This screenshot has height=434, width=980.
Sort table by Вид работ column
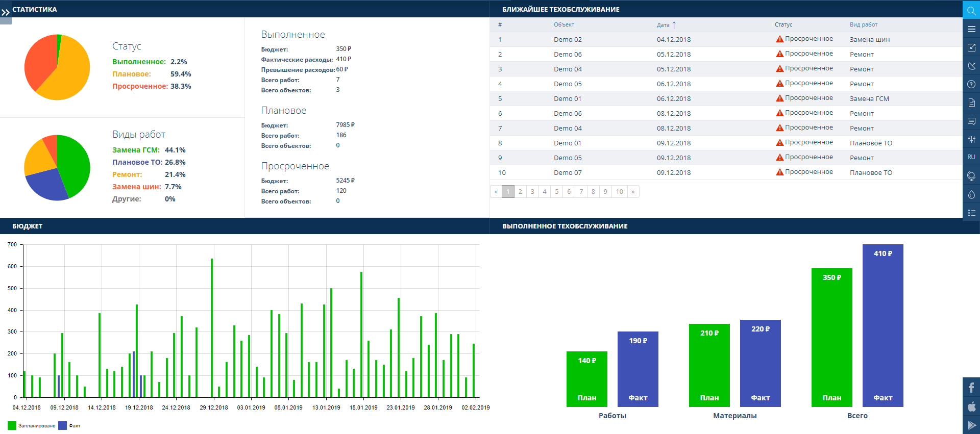click(x=864, y=24)
